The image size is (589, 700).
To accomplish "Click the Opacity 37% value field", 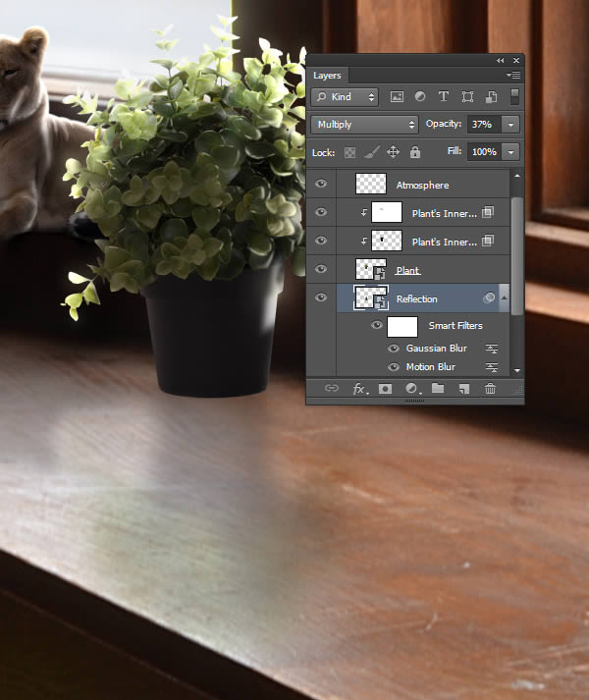I will [484, 125].
